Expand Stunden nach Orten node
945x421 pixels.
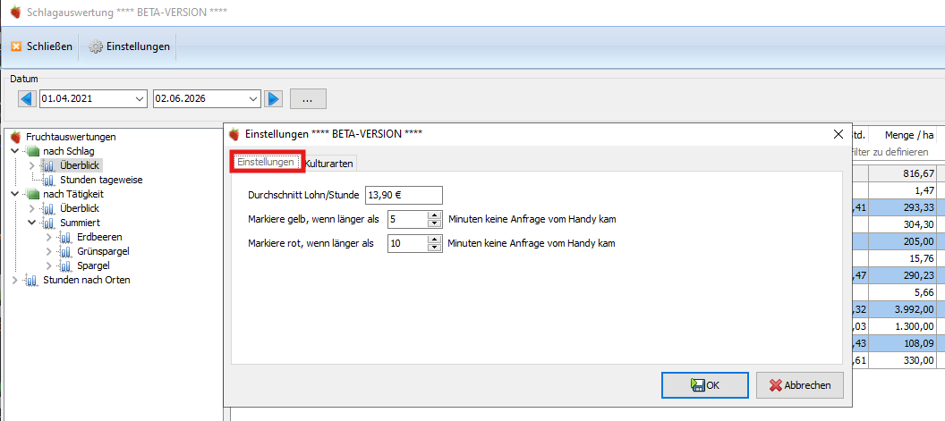[x=15, y=280]
